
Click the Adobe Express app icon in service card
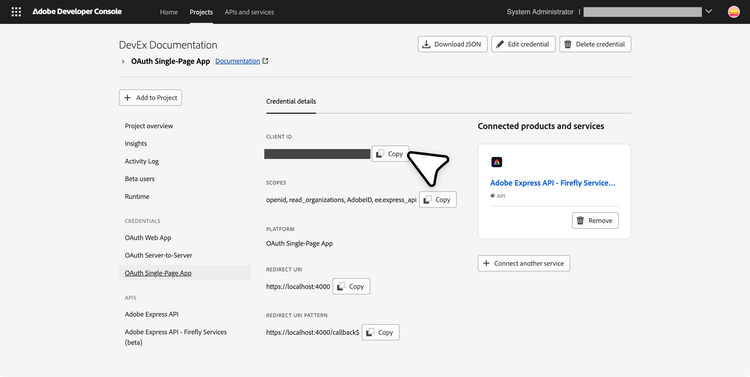click(496, 162)
